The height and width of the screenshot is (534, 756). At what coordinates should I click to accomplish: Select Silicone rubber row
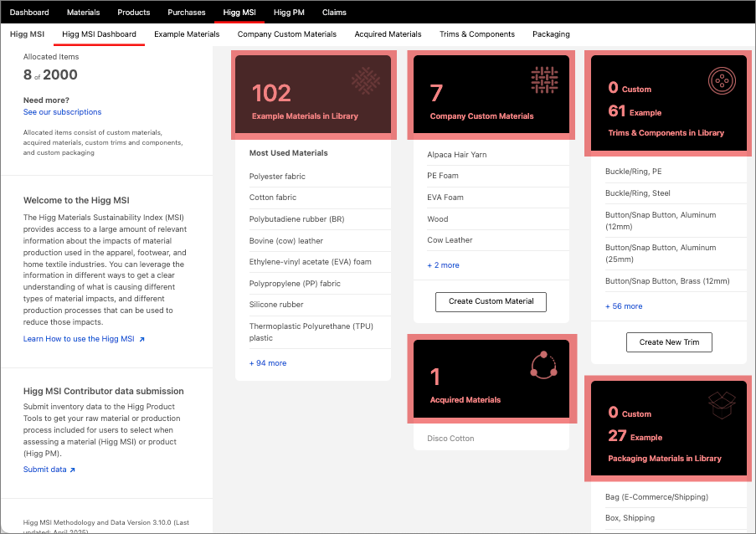pos(320,305)
